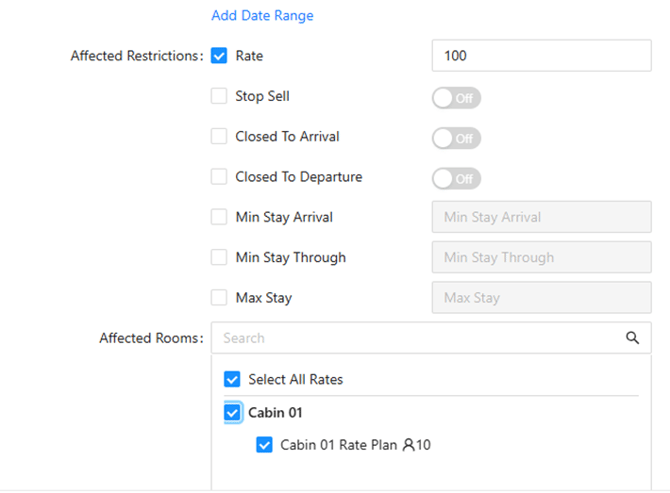
Task: Click the Add Date Range link
Action: click(262, 15)
